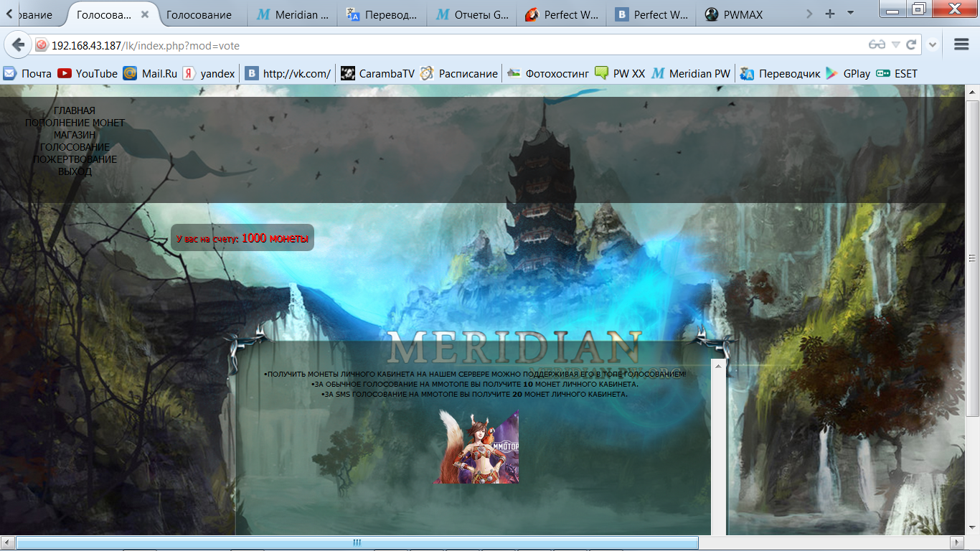980x551 pixels.
Task: Switch to the second Голосование tab
Action: 199,14
